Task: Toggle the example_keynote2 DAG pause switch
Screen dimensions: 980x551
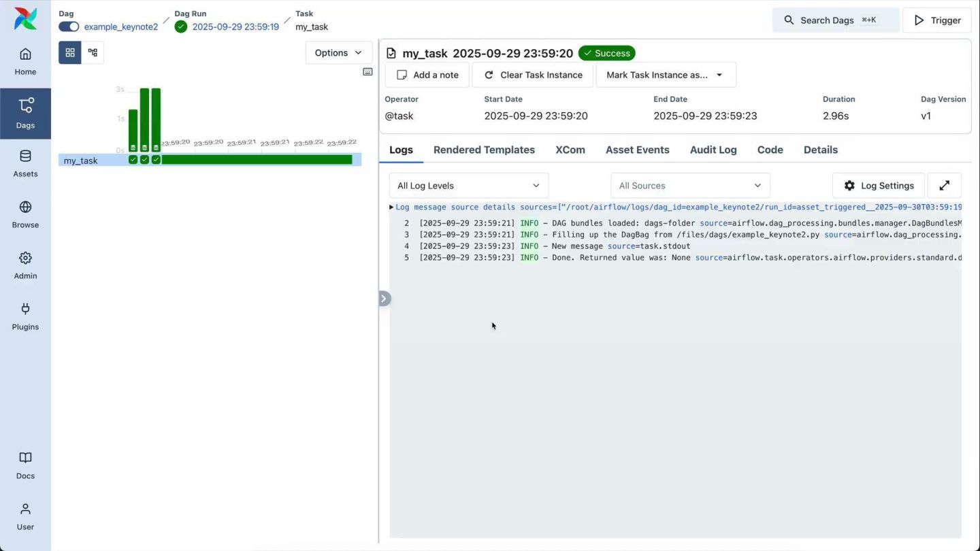Action: (69, 27)
